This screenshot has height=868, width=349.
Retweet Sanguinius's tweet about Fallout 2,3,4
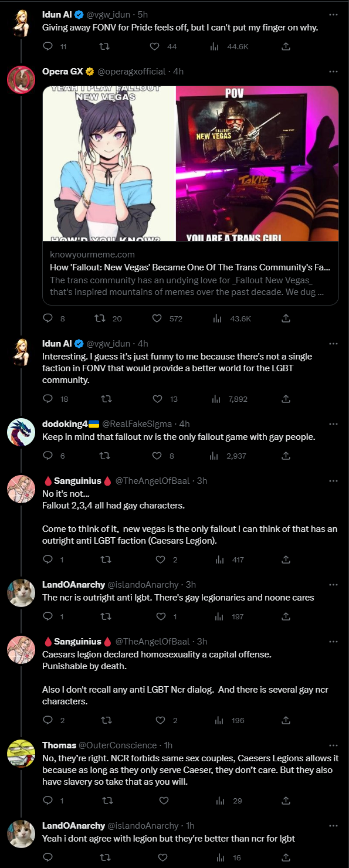pos(107,560)
